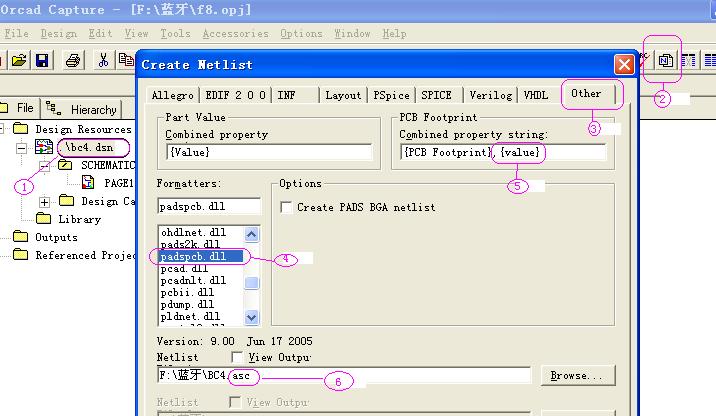This screenshot has width=716, height=416.
Task: Select pldnet.dll in formatter list
Action: coord(201,316)
